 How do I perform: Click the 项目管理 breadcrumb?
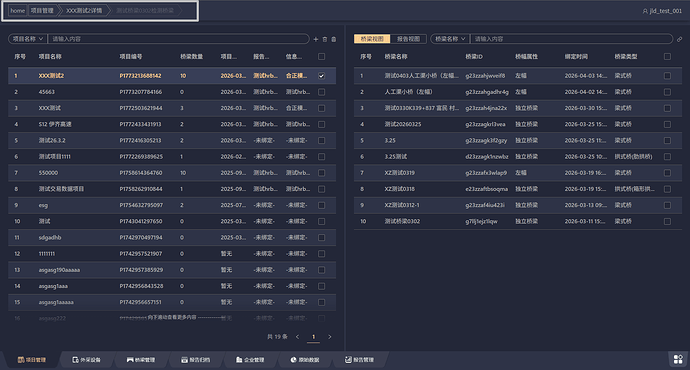click(42, 11)
